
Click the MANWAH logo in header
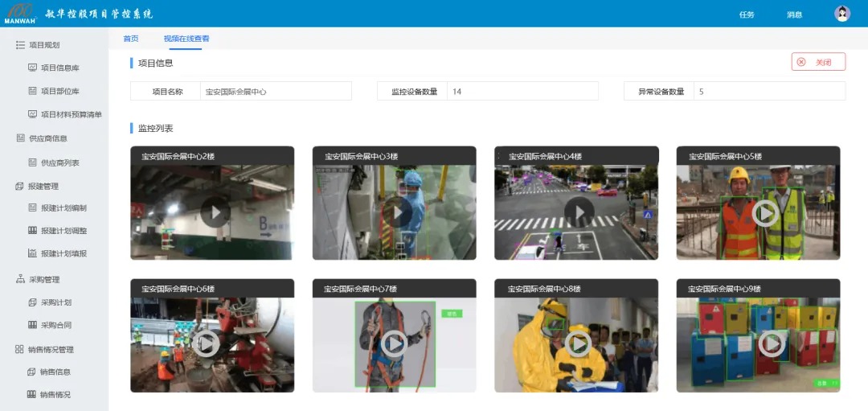(x=20, y=14)
